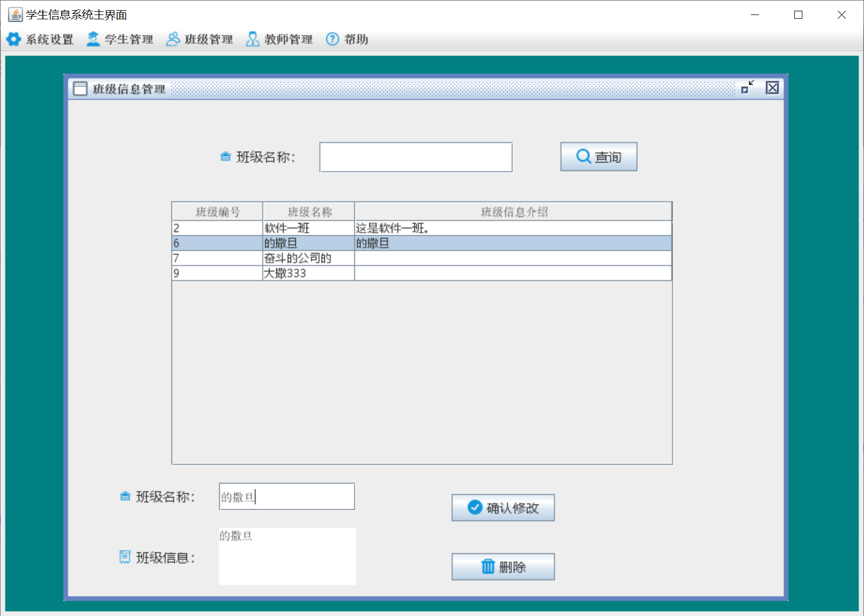864x616 pixels.
Task: Click the bottom 班级名称 edit field
Action: pyautogui.click(x=287, y=496)
